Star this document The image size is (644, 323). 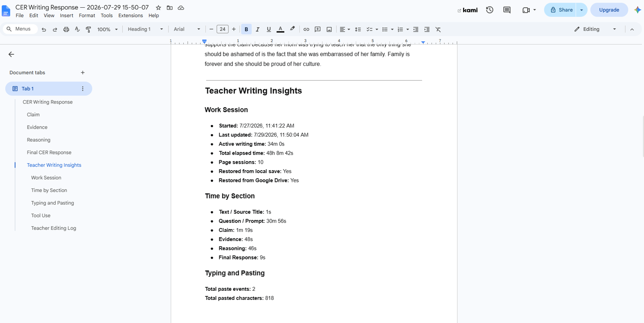click(158, 8)
